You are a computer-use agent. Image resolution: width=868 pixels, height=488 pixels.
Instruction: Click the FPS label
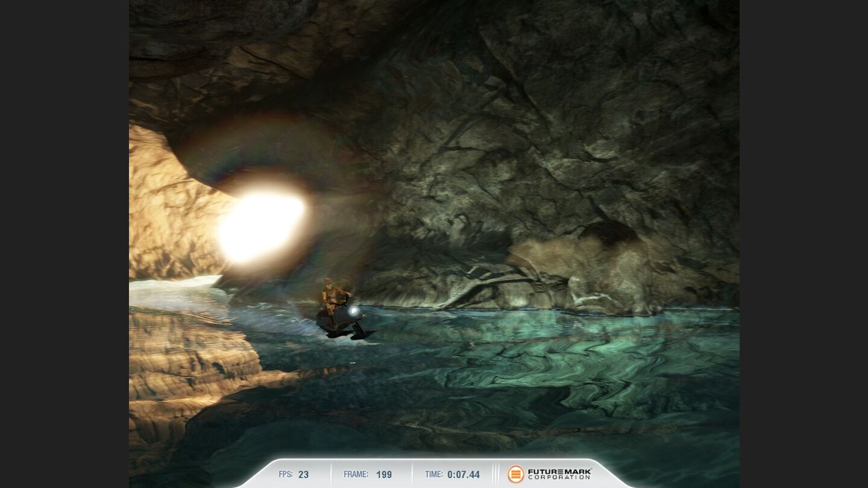[286, 475]
